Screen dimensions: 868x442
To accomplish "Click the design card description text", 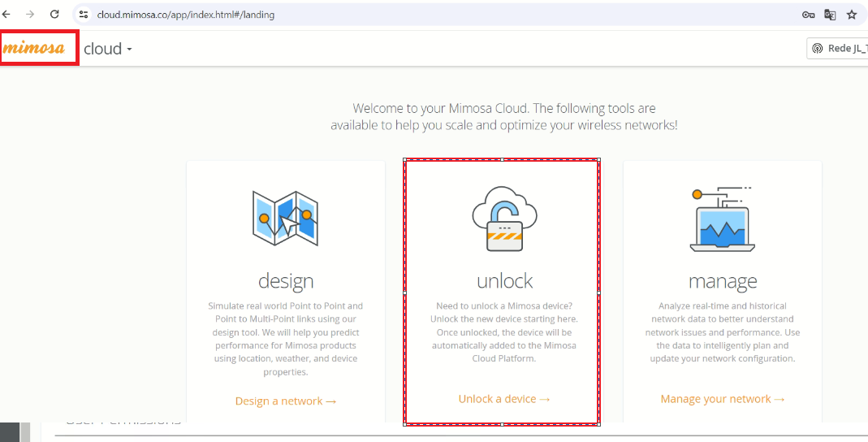I will pos(286,339).
